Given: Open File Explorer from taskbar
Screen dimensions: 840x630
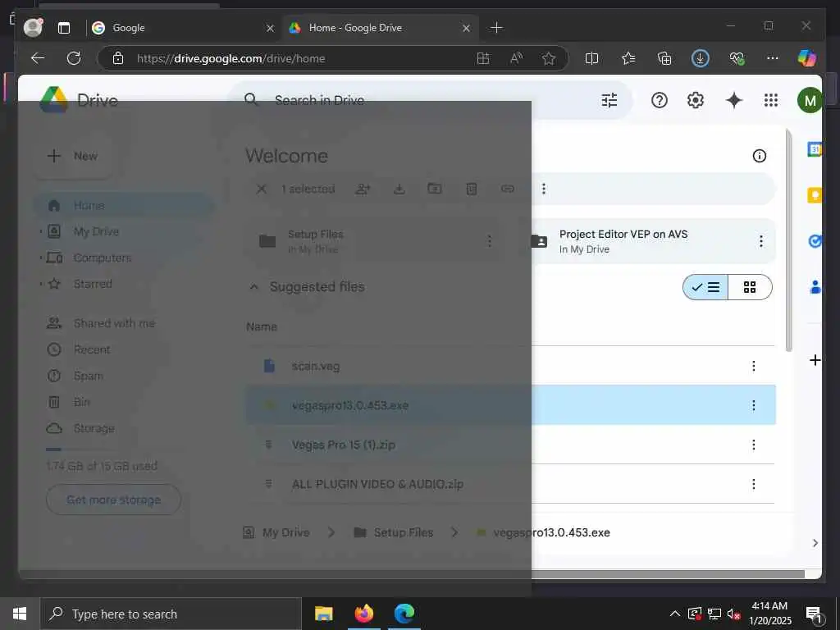Looking at the screenshot, I should (x=323, y=614).
